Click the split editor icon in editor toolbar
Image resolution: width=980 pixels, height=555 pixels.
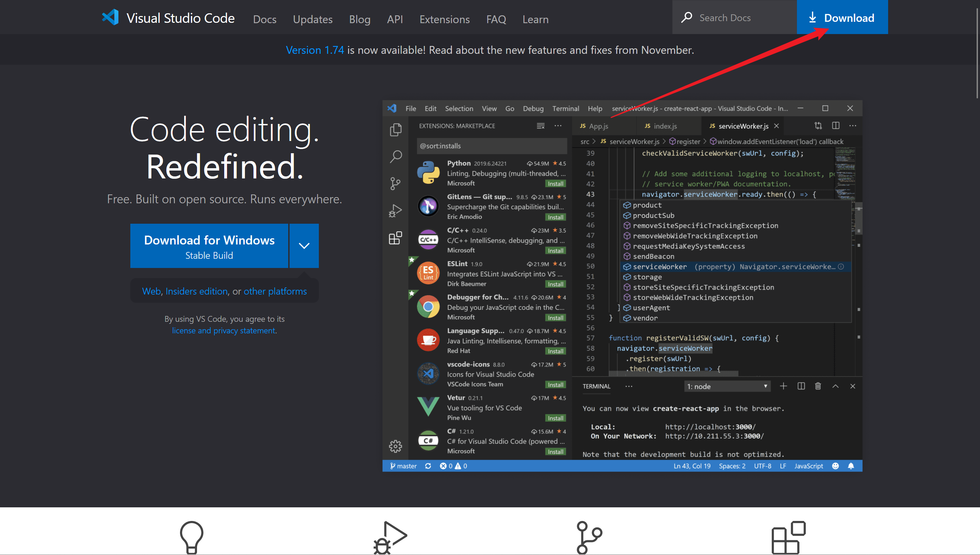[836, 125]
